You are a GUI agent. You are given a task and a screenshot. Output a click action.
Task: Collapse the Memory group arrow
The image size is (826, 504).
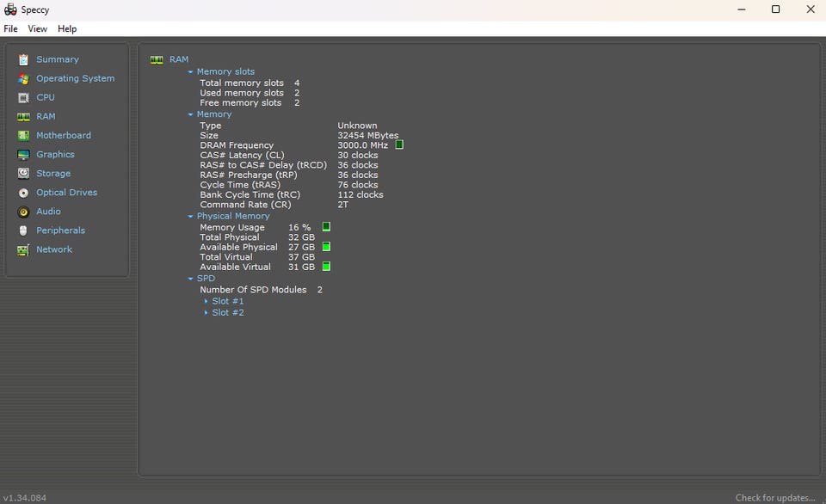190,114
